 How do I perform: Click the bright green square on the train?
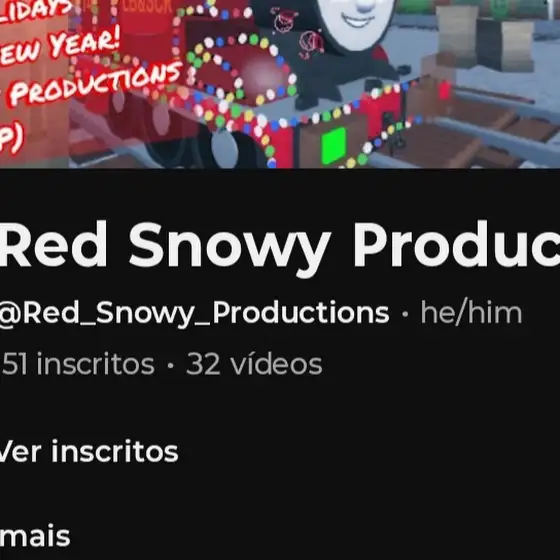click(334, 146)
